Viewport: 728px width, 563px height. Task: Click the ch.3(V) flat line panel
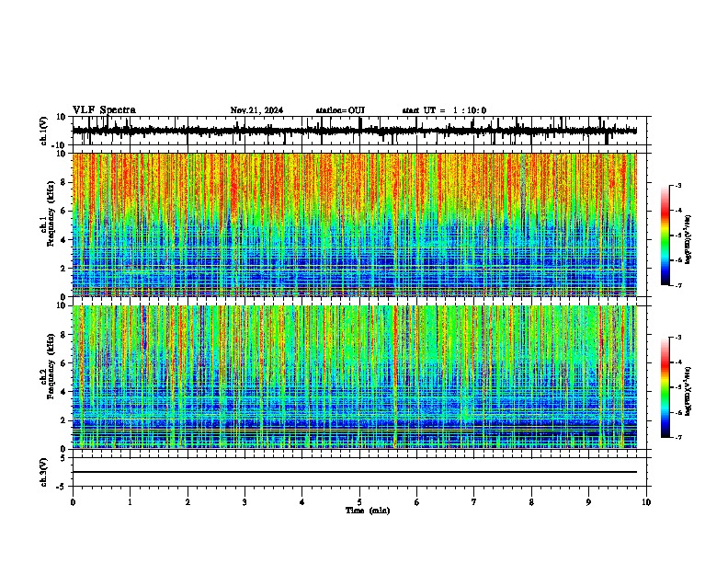coord(358,472)
